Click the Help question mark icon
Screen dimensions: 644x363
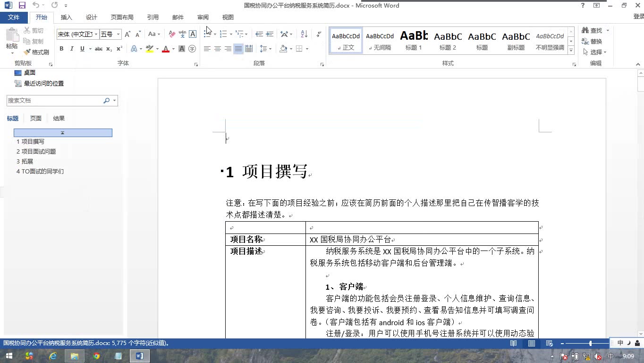point(583,5)
